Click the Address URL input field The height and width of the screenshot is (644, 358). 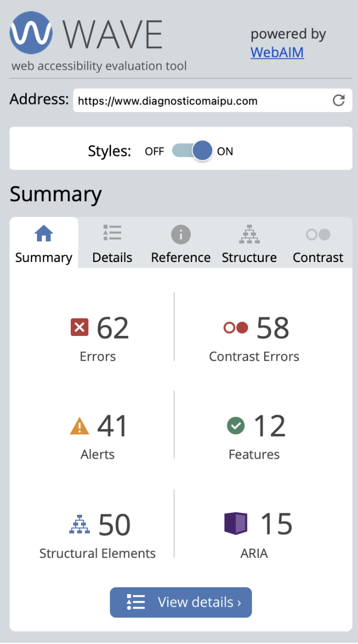coord(201,101)
